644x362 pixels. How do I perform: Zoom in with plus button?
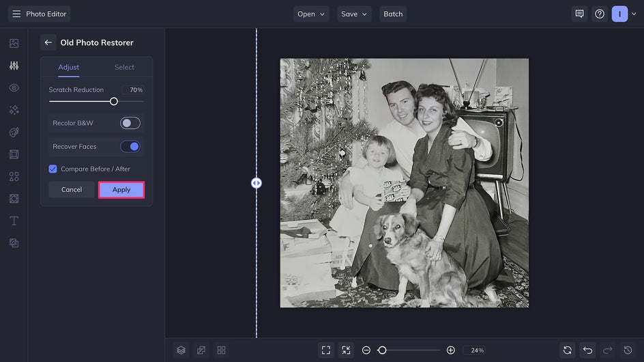450,350
